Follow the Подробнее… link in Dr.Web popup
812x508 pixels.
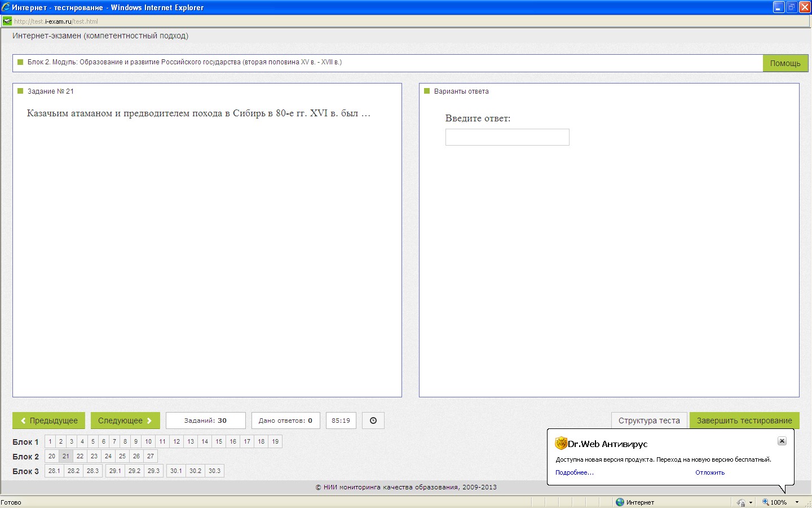click(575, 472)
